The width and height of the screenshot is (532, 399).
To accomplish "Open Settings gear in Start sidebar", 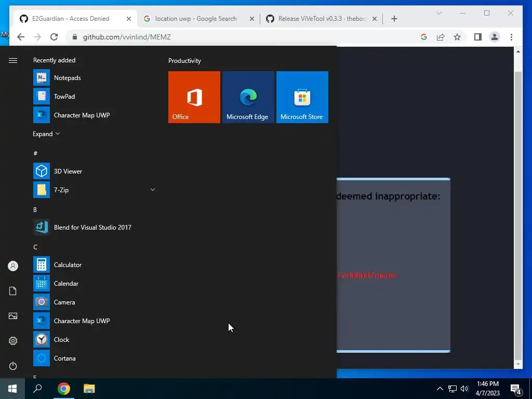I will click(x=13, y=341).
